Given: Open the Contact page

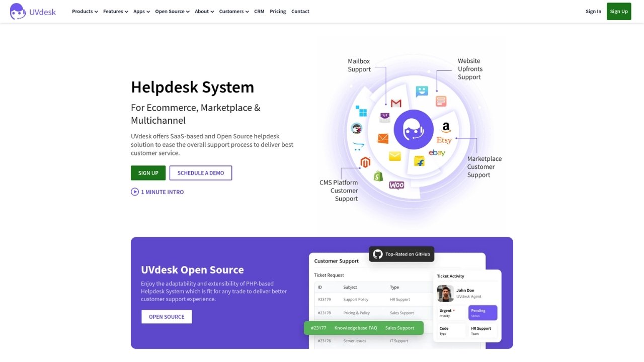Looking at the screenshot, I should click(300, 11).
